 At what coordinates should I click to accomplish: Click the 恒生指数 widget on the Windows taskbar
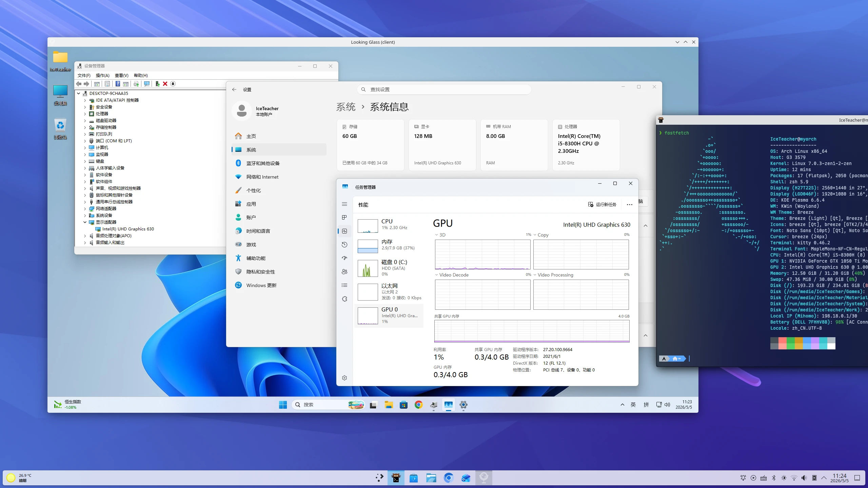67,404
